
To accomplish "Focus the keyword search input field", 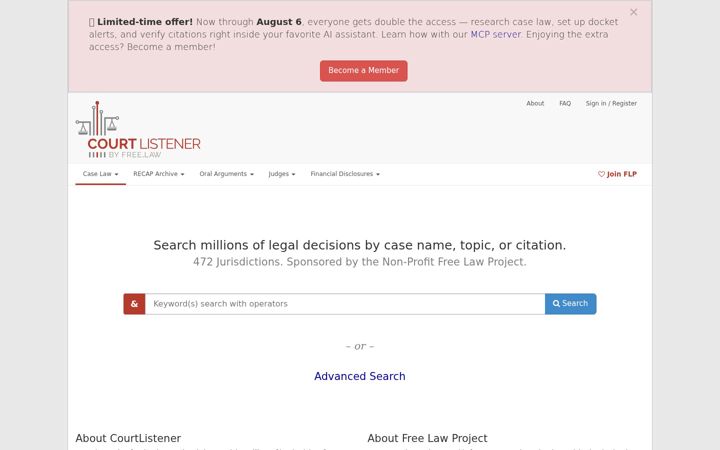I will point(345,304).
